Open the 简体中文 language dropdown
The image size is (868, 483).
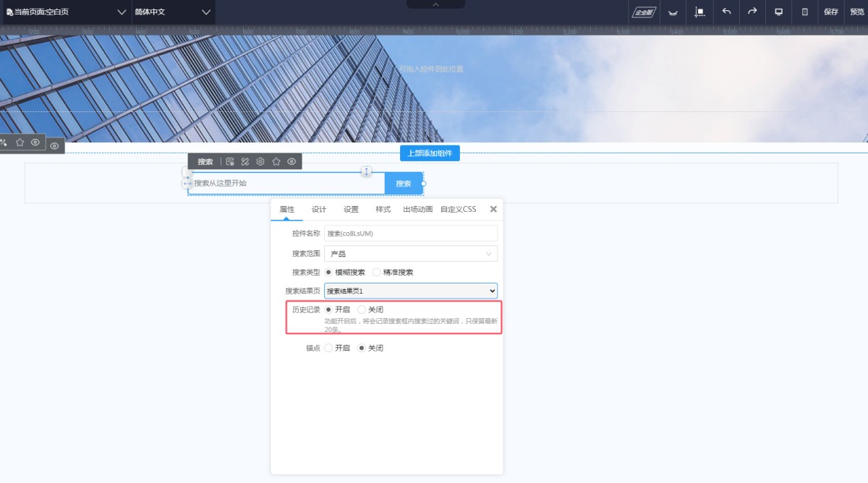[172, 12]
